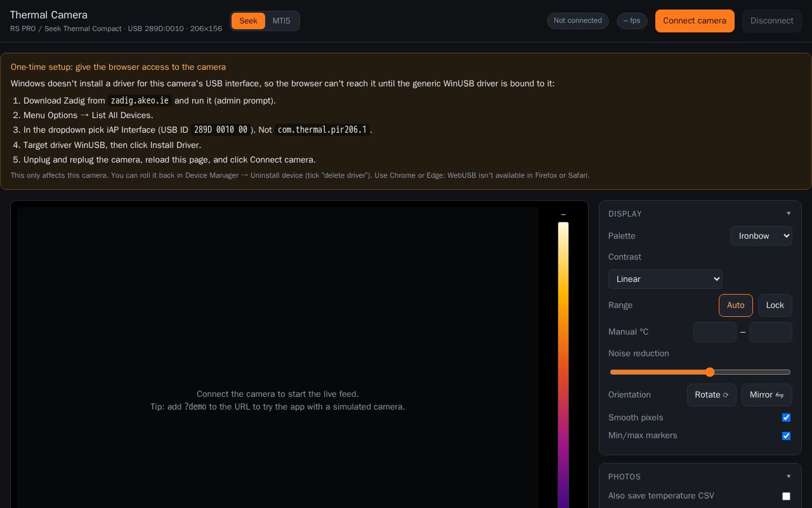Click the Connect camera button
Viewport: 812px width, 508px height.
695,21
